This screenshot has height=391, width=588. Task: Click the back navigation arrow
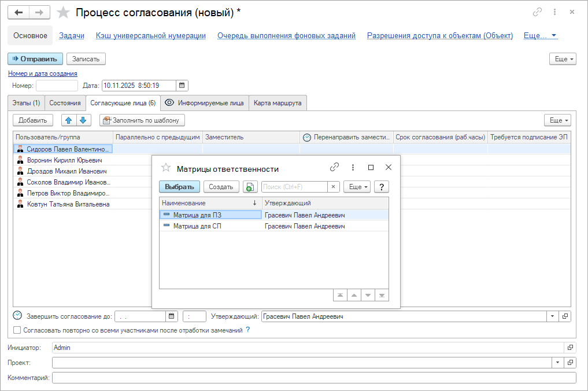19,12
